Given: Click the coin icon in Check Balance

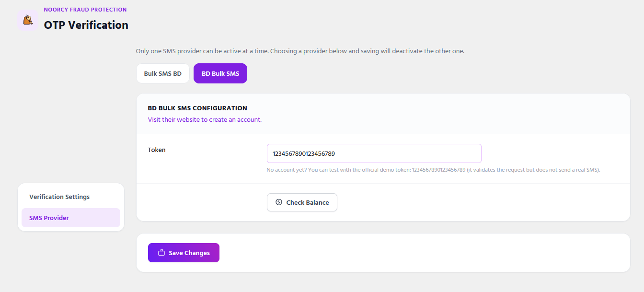Looking at the screenshot, I should tap(279, 202).
